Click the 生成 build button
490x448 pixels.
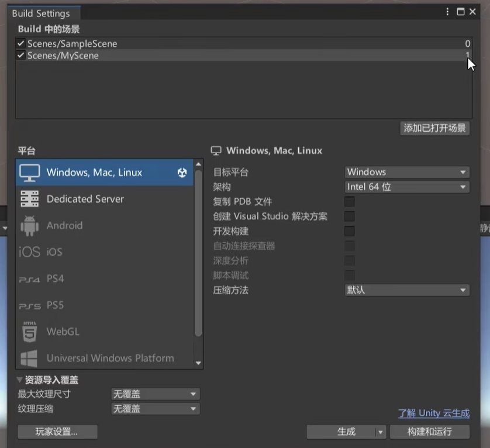[x=341, y=432]
